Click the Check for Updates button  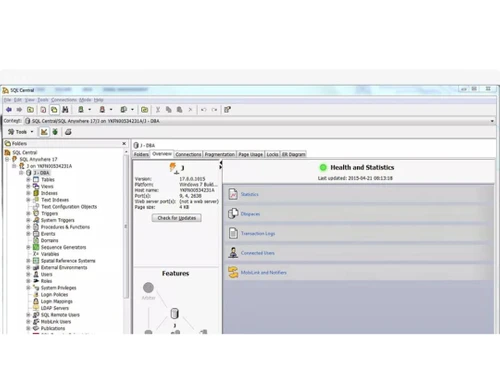coord(177,218)
